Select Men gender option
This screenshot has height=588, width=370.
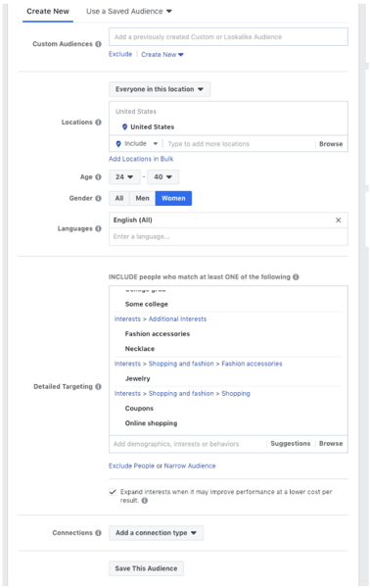142,198
